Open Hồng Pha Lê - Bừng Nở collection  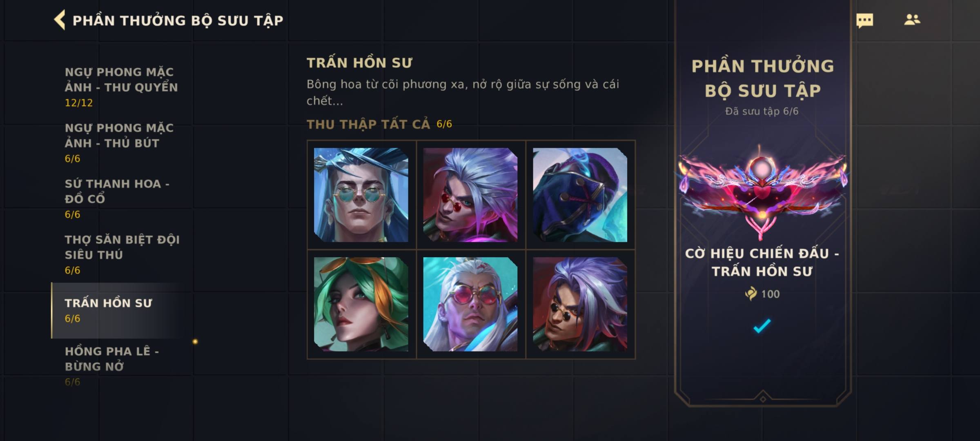click(x=112, y=366)
